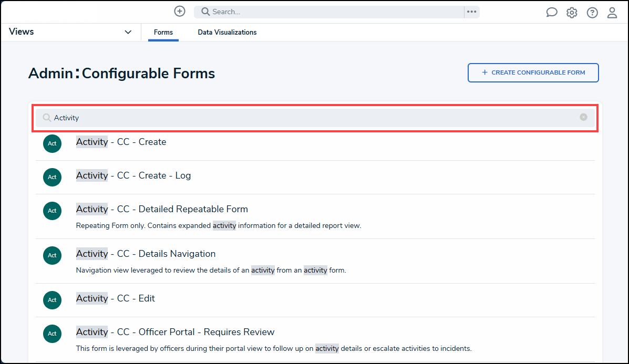
Task: Open Activity - CC - Details Navigation form
Action: click(x=146, y=254)
